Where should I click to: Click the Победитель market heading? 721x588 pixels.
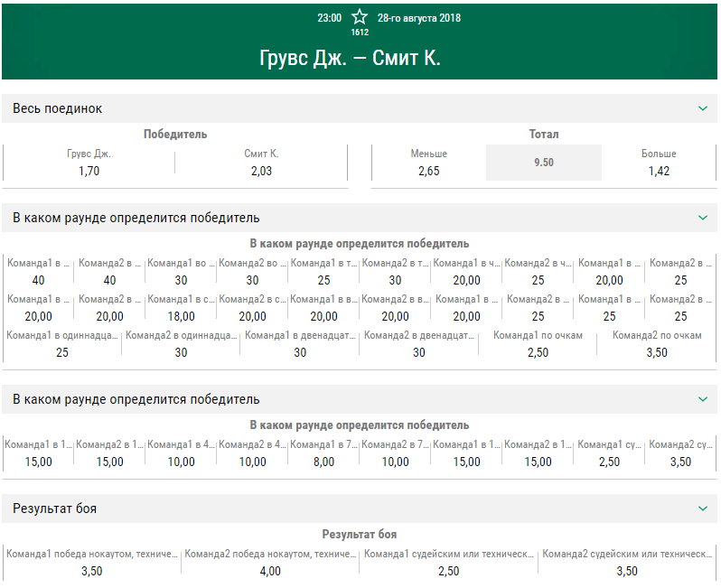click(x=175, y=135)
